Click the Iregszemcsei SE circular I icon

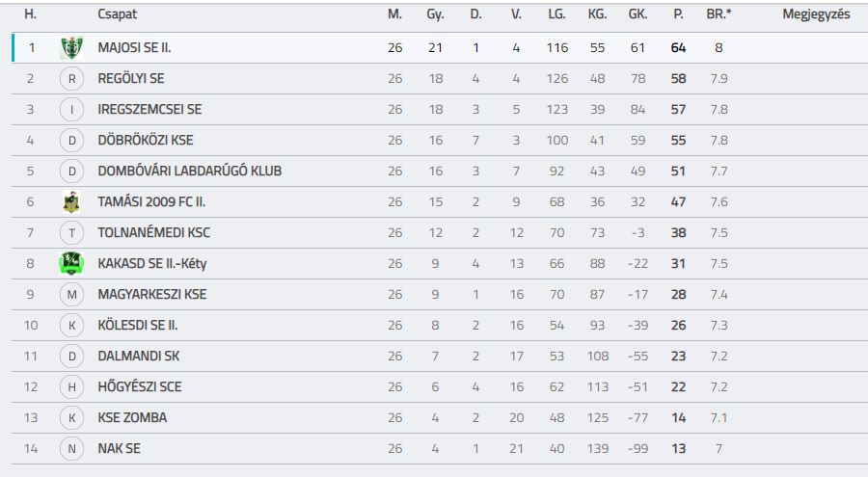[x=72, y=110]
